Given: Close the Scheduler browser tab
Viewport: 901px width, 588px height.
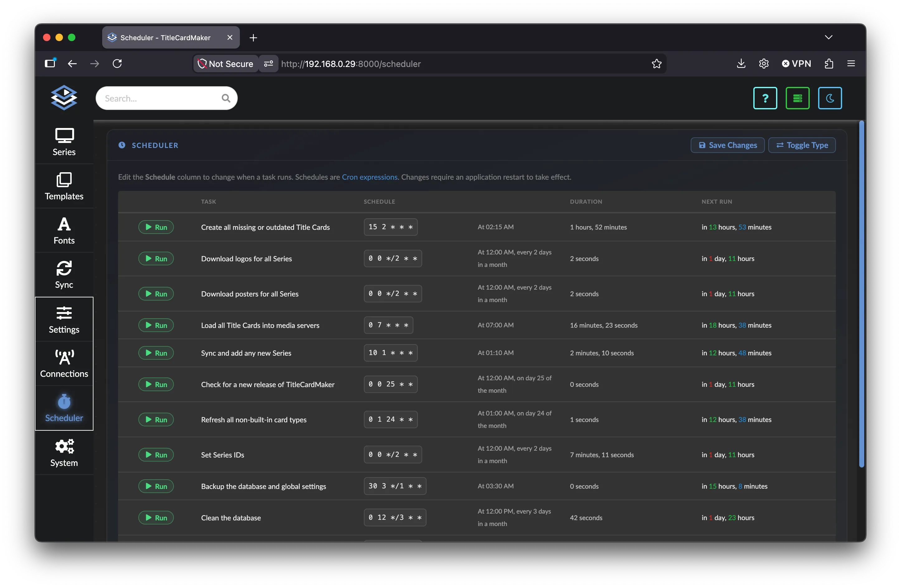Looking at the screenshot, I should [230, 37].
